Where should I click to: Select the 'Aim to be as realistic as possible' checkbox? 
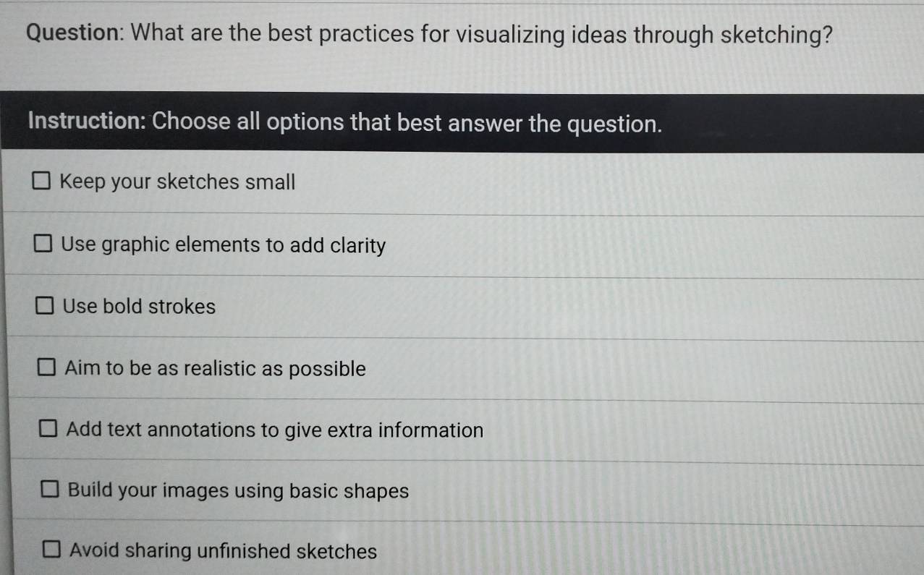[x=46, y=370]
